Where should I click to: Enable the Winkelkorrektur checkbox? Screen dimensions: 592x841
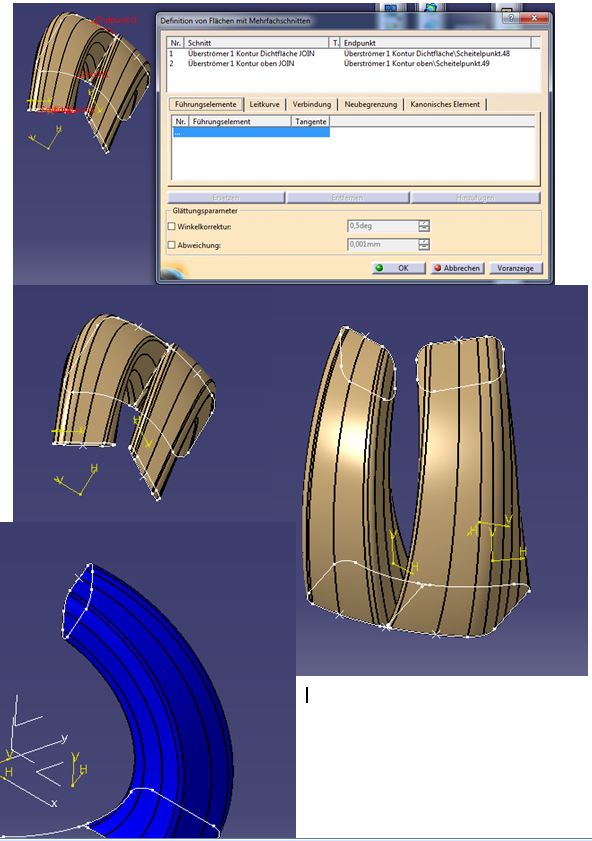(172, 226)
